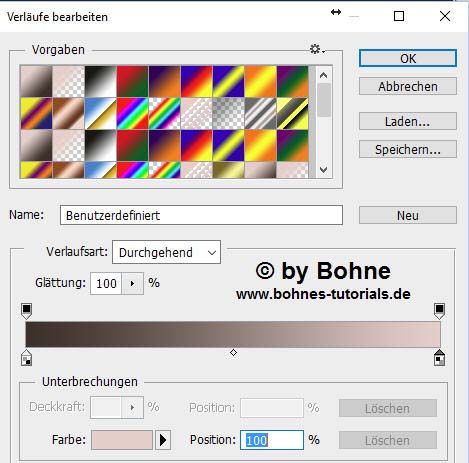
Task: Click the presets scrollbar down arrow
Action: pos(323,170)
